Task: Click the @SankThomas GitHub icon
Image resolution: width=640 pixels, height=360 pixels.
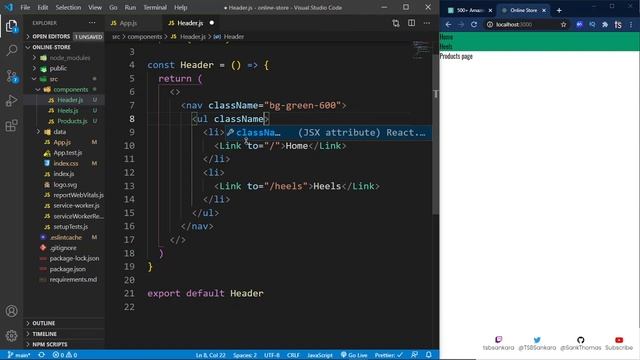Action: pos(580,340)
